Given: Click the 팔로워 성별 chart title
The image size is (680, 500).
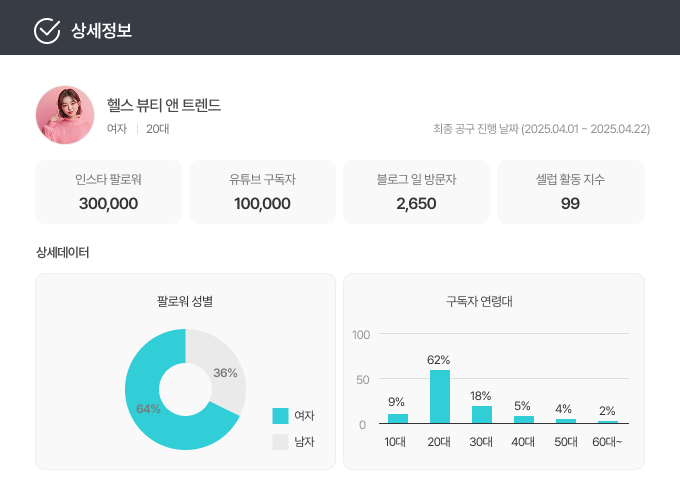Looking at the screenshot, I should coord(185,301).
